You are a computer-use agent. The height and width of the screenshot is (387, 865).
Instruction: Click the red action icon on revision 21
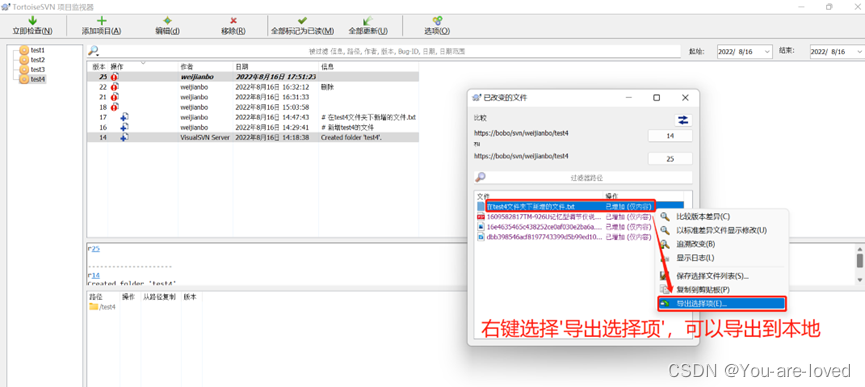click(115, 97)
